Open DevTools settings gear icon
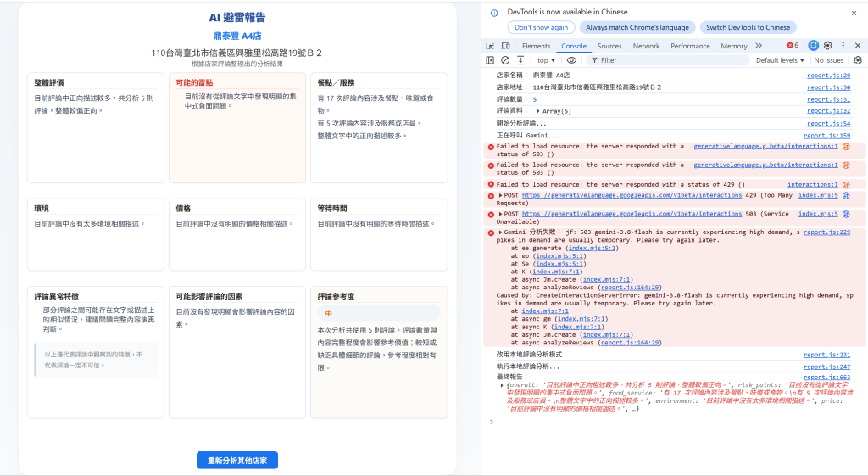 coord(827,46)
